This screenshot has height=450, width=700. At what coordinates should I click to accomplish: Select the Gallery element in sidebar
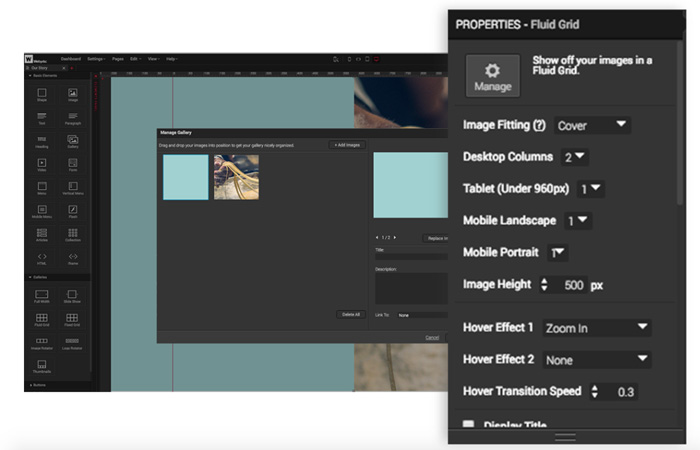[73, 142]
